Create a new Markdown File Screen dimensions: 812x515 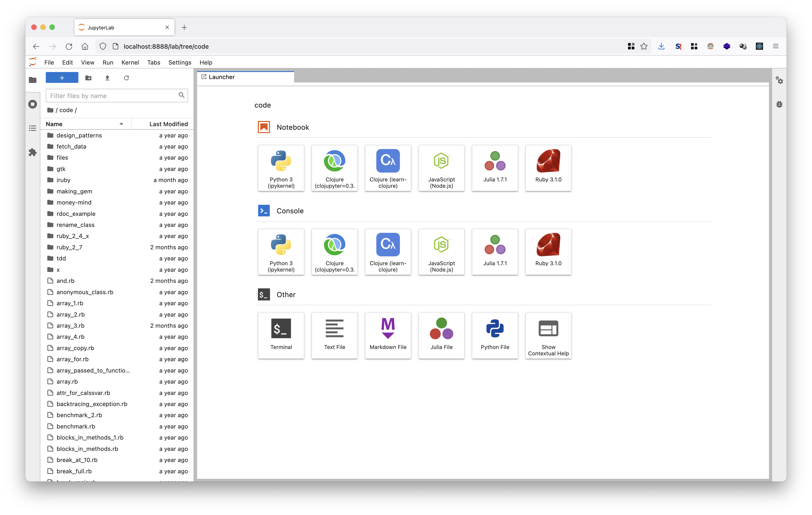[x=388, y=335]
